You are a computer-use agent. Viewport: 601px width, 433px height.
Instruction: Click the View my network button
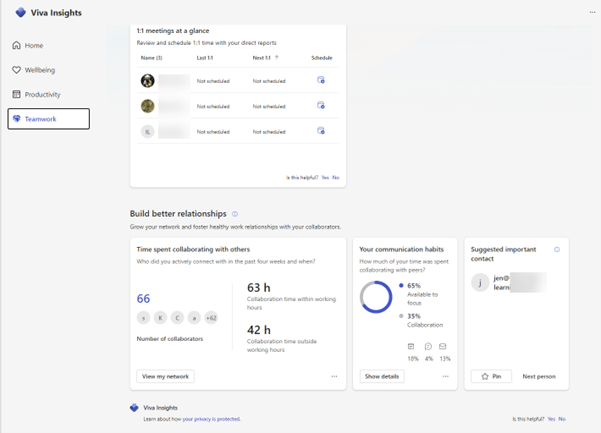point(165,377)
